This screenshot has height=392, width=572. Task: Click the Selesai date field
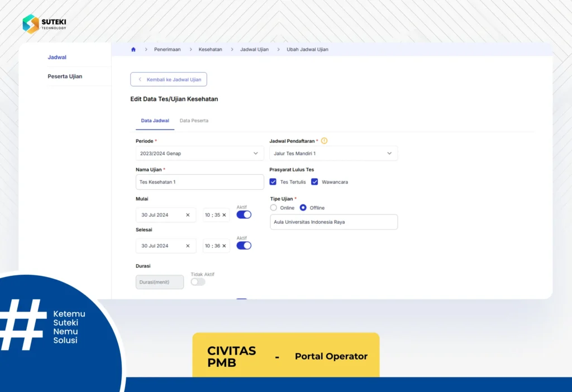click(165, 246)
